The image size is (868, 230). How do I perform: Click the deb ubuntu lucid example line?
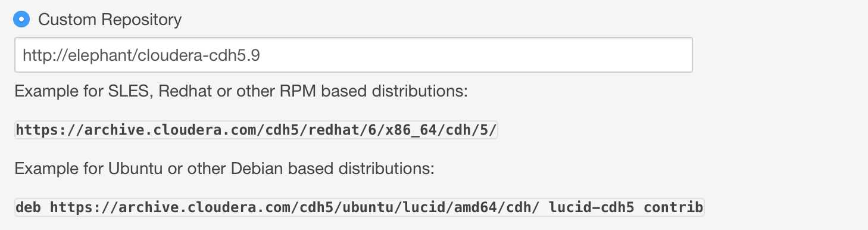click(x=360, y=207)
